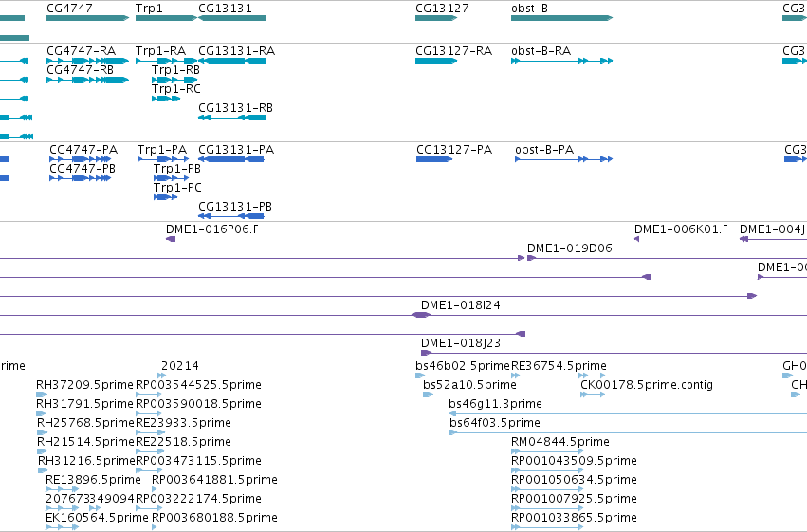This screenshot has height=532, width=807.
Task: Select EST RH21514.5prime
Action: click(x=43, y=451)
